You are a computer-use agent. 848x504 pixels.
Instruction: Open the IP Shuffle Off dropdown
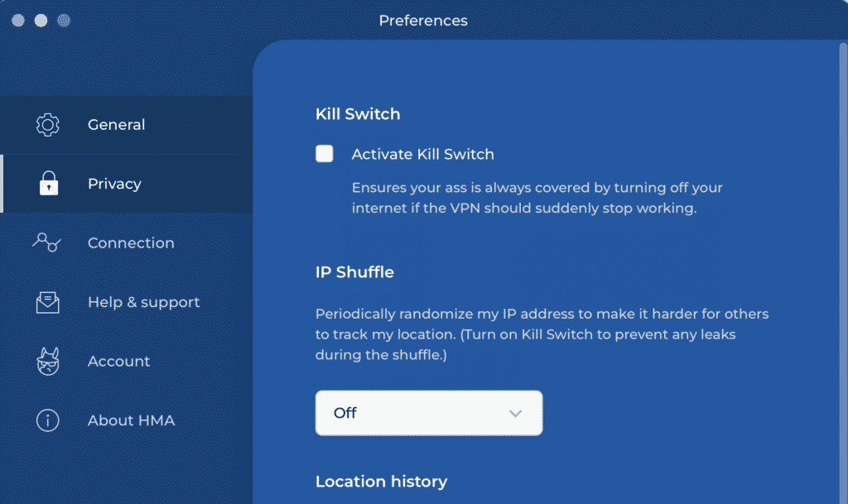coord(429,413)
